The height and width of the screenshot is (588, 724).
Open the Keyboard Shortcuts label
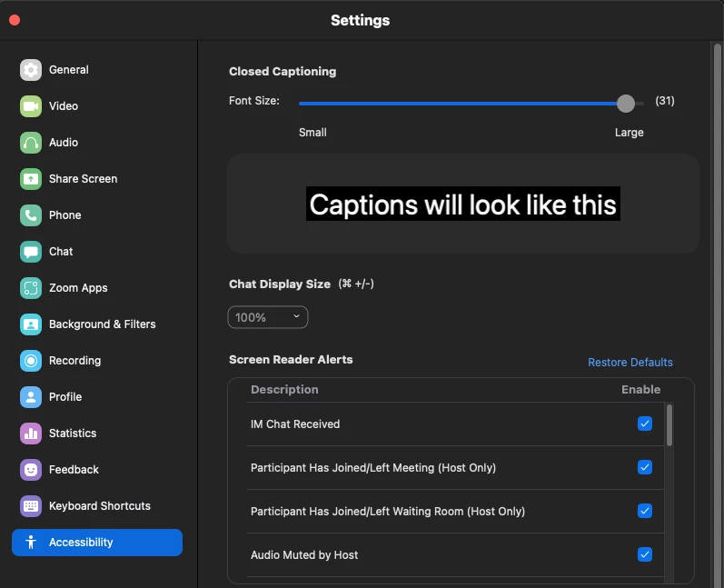100,506
